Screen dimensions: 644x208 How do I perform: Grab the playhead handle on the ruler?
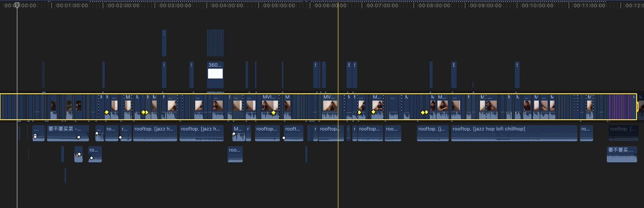[17, 5]
